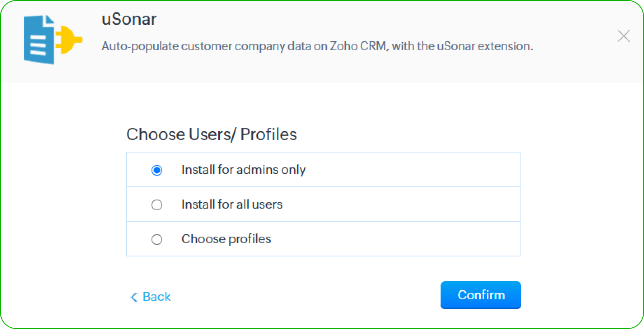Click the Back chevron arrow

133,297
